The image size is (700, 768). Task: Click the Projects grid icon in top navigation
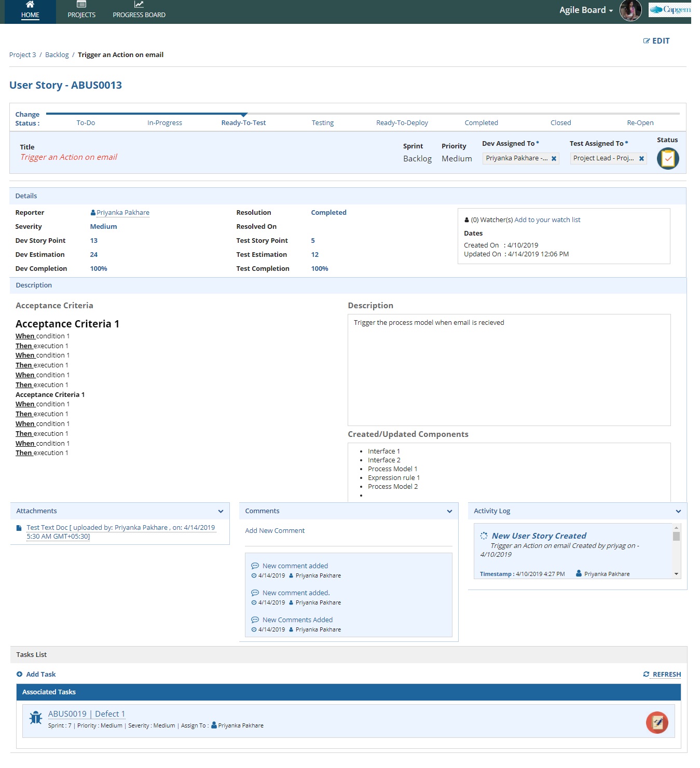click(81, 4)
